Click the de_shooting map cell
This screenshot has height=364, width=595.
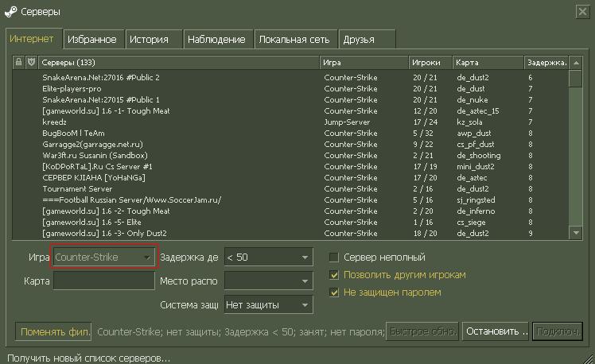[479, 156]
